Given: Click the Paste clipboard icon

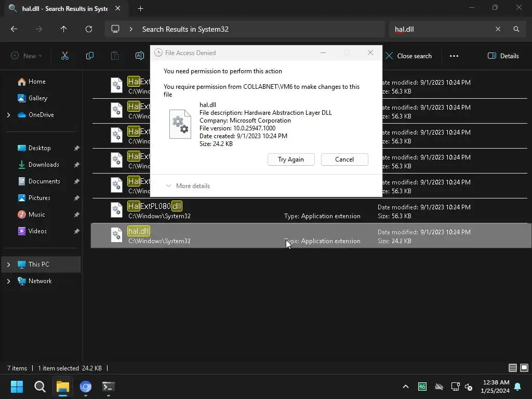Looking at the screenshot, I should (x=115, y=56).
